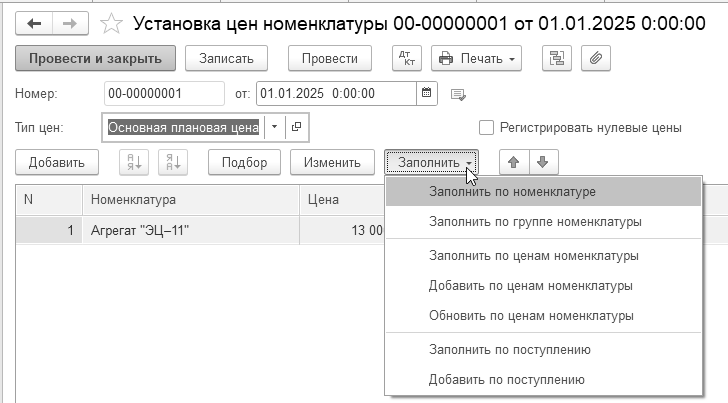Click the Провести и закрыть button
728x403 pixels.
coord(95,58)
